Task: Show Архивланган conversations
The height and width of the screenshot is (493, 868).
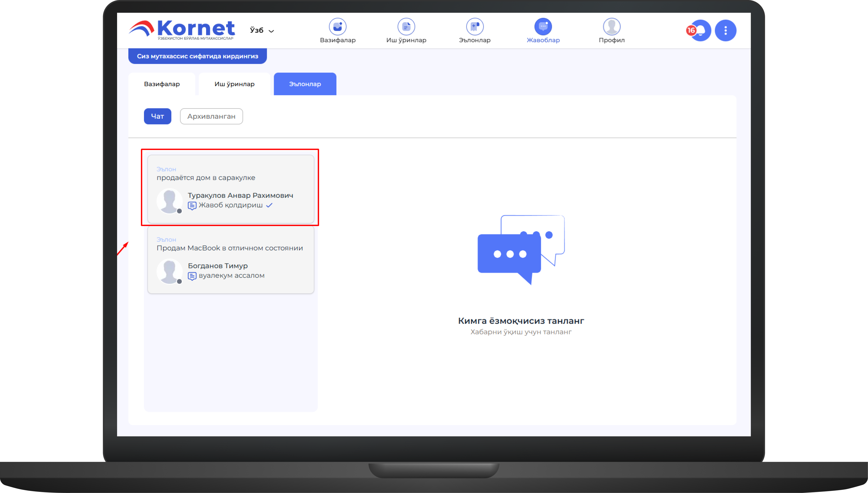Action: coord(211,116)
